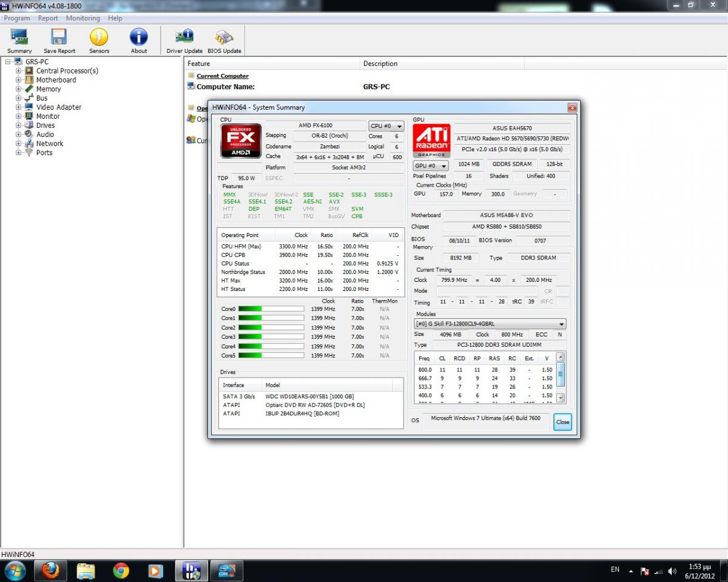Select the Optiarc DVD RW AD-7260S row
Viewport: 728px width, 582px height.
tap(311, 405)
